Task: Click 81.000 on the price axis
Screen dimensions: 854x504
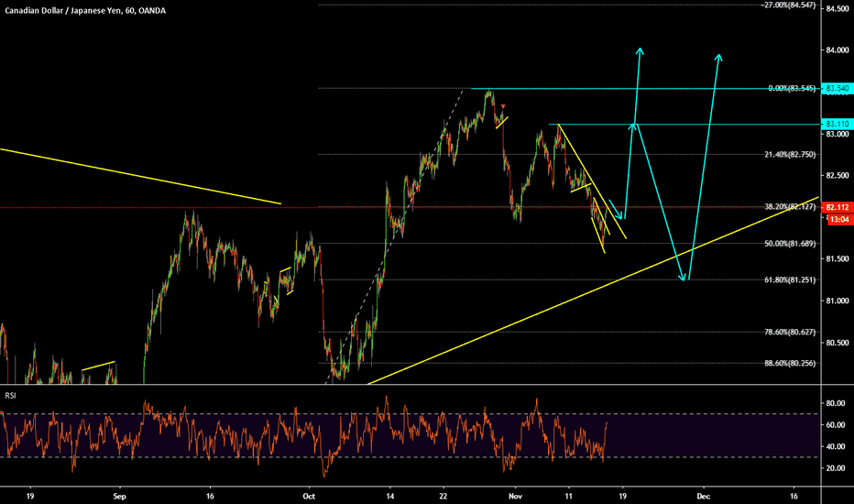Action: [838, 301]
